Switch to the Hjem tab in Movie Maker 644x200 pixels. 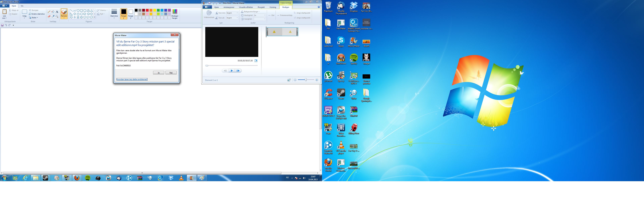217,7
